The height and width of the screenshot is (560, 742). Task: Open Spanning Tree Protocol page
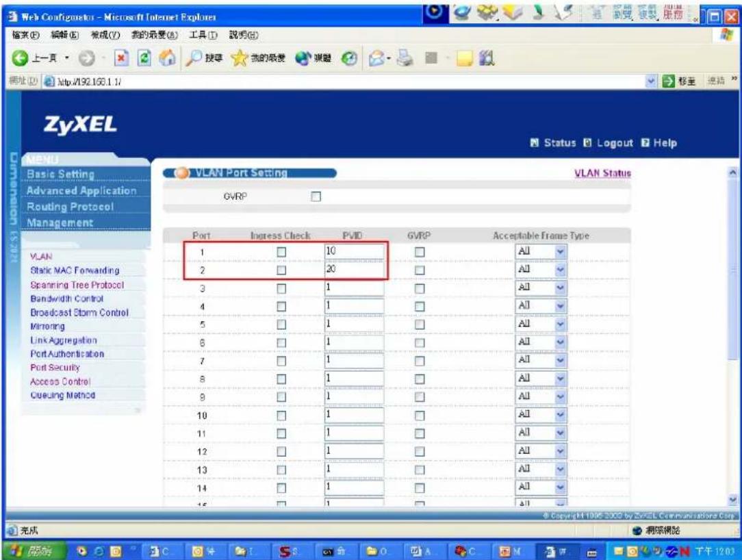click(77, 285)
